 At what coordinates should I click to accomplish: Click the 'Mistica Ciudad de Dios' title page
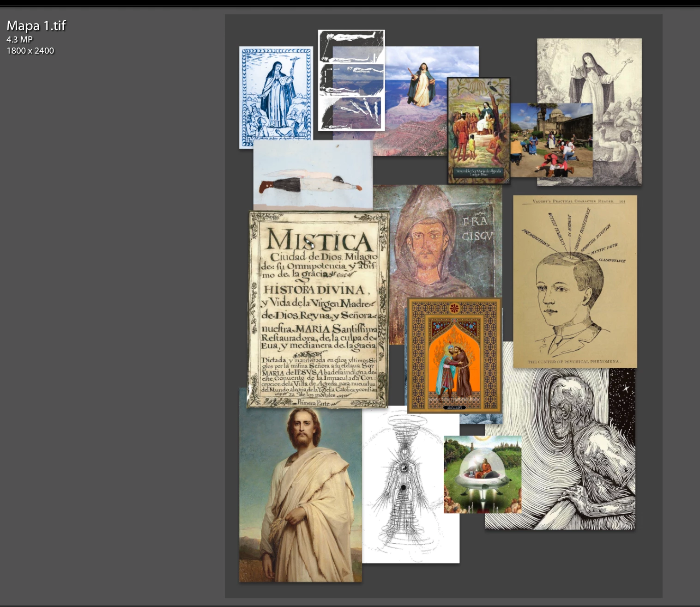pyautogui.click(x=318, y=310)
